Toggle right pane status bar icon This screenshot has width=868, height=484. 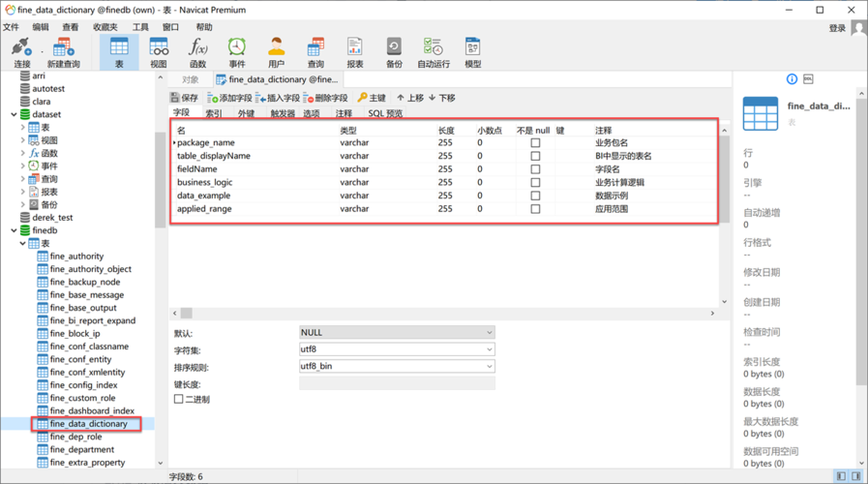tap(855, 476)
